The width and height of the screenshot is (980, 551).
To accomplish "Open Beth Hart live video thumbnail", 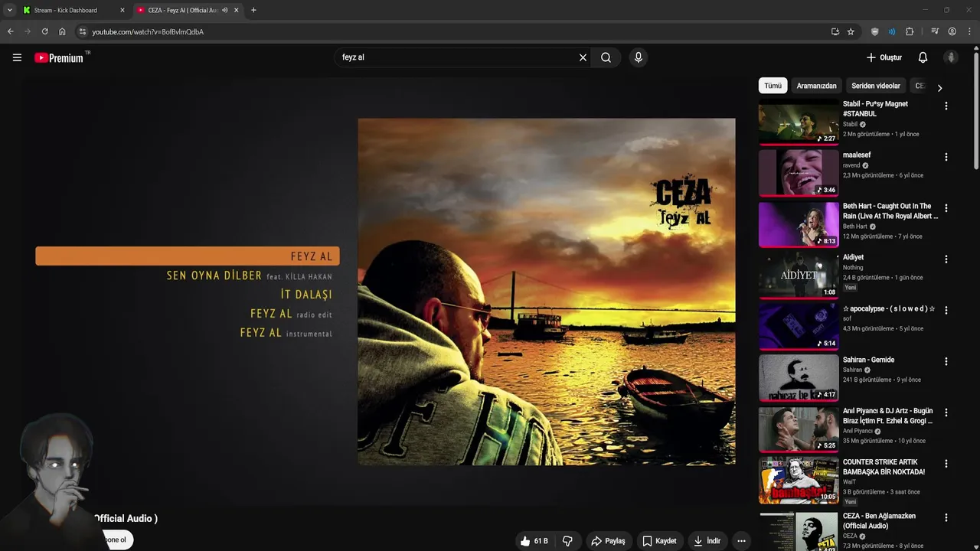I will coord(799,224).
